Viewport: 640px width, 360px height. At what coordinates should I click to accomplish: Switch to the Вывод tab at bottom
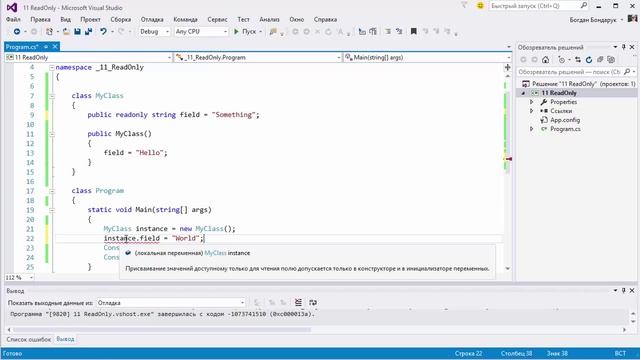[65, 339]
